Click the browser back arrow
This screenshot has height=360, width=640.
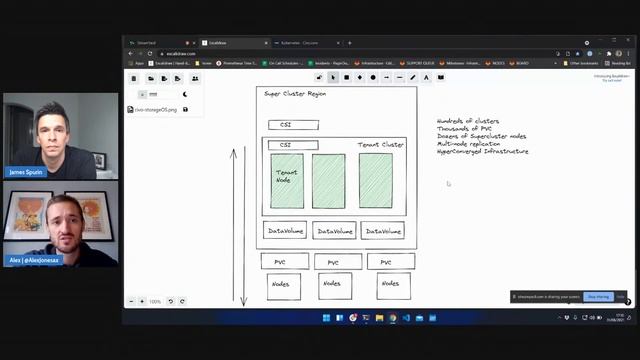tap(131, 53)
